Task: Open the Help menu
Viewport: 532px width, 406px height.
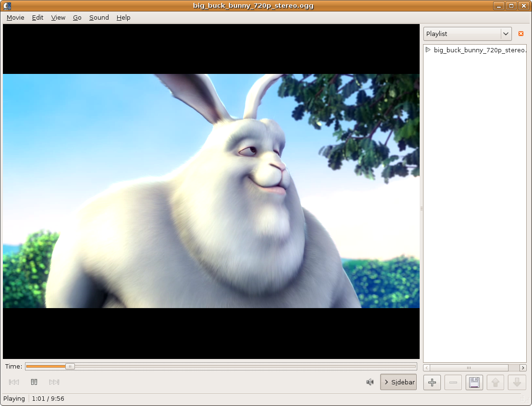Action: [123, 18]
